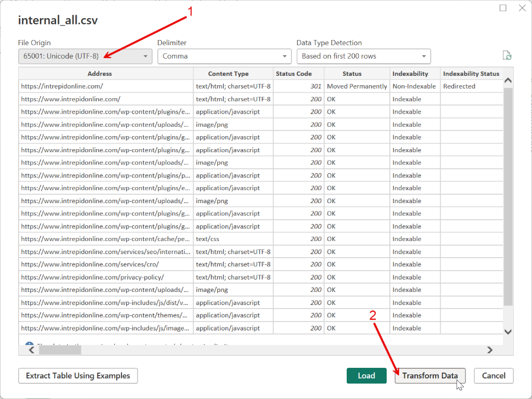
Task: Click the privacy-policy address cell
Action: point(106,277)
